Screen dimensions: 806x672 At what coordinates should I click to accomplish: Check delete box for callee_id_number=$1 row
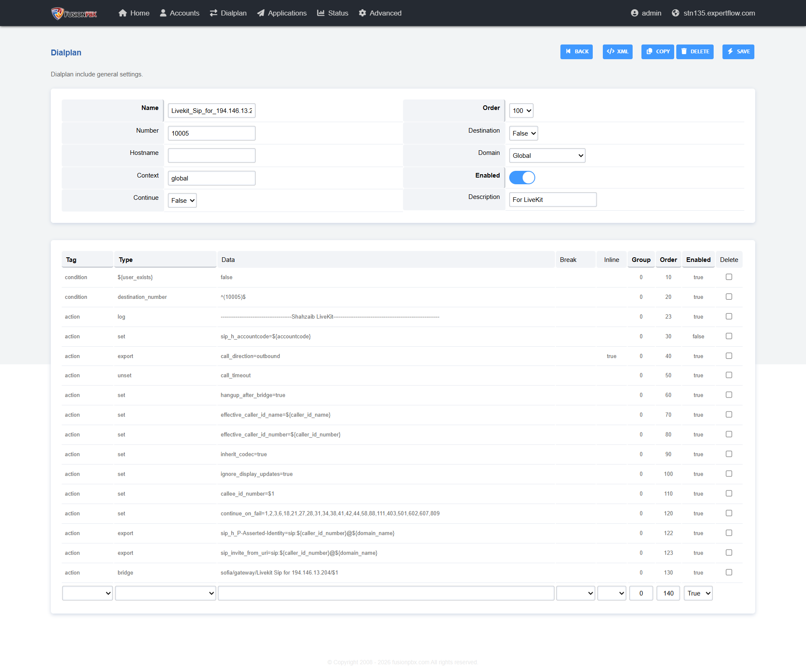(x=729, y=494)
